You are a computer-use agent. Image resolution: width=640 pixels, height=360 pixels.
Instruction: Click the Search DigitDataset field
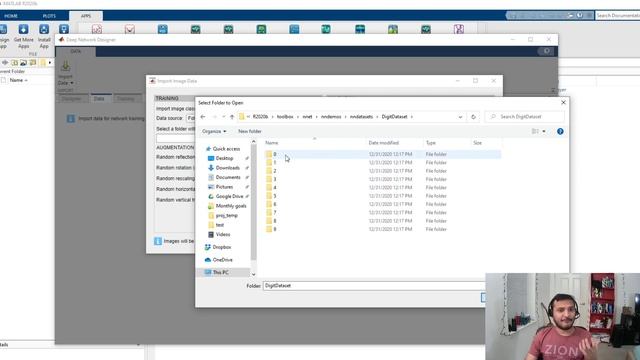click(524, 117)
